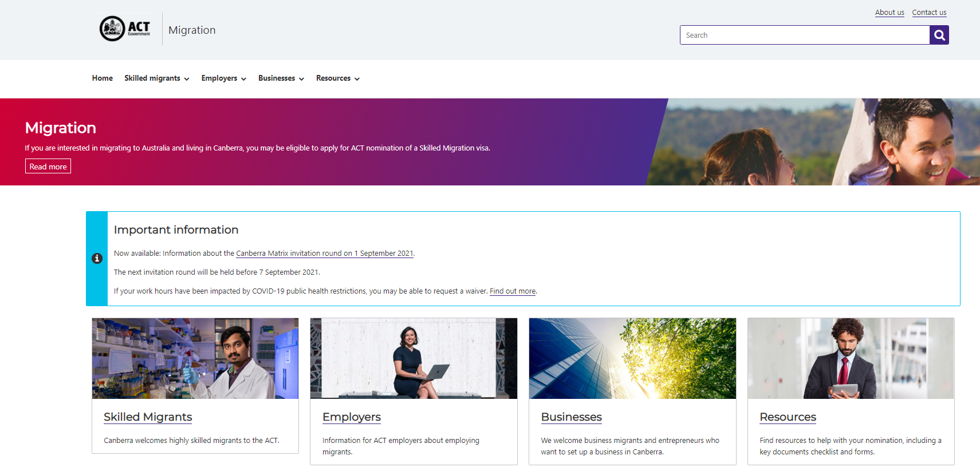Click 'The next invitation round' sentence

coord(217,272)
